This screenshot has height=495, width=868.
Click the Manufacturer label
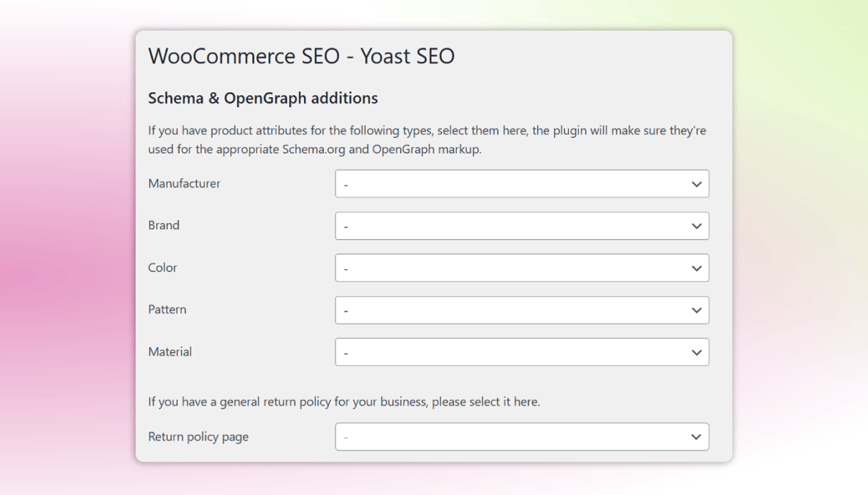(x=184, y=184)
